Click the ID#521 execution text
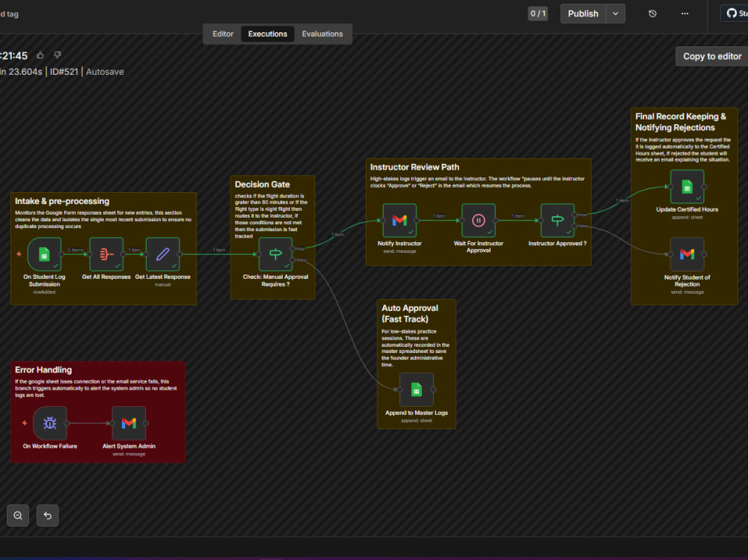Screen dimensions: 748x560 (64, 72)
